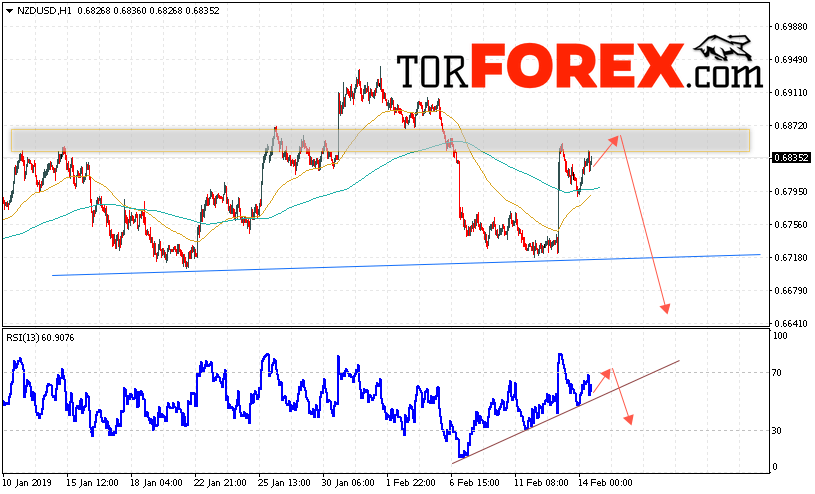Click the 22 Jan 21:00 time label
This screenshot has height=494, width=815.
pos(220,483)
